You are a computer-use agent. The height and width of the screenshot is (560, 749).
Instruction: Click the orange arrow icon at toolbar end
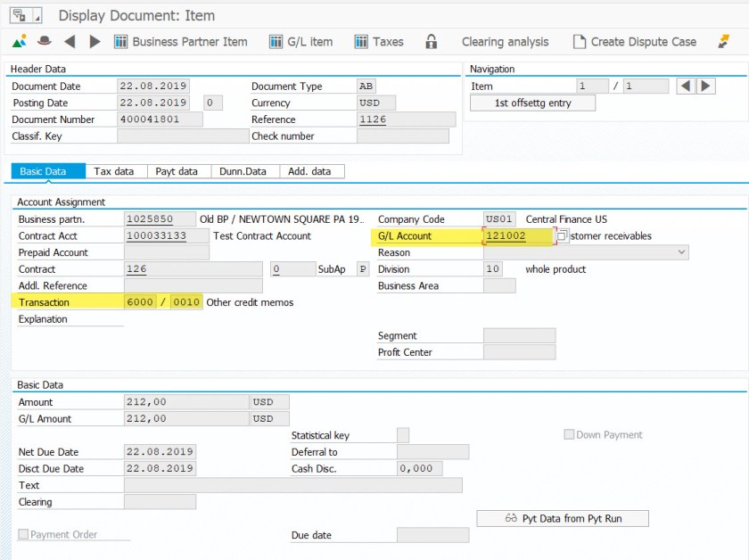point(724,42)
